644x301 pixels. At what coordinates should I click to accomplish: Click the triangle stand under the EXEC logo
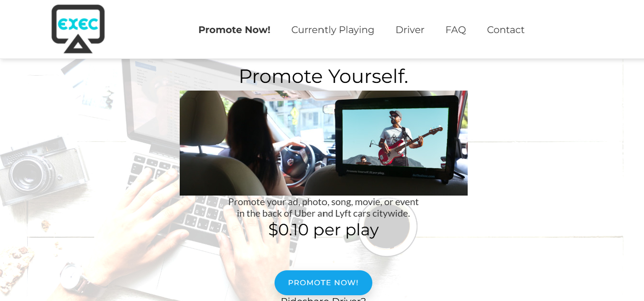[78, 46]
